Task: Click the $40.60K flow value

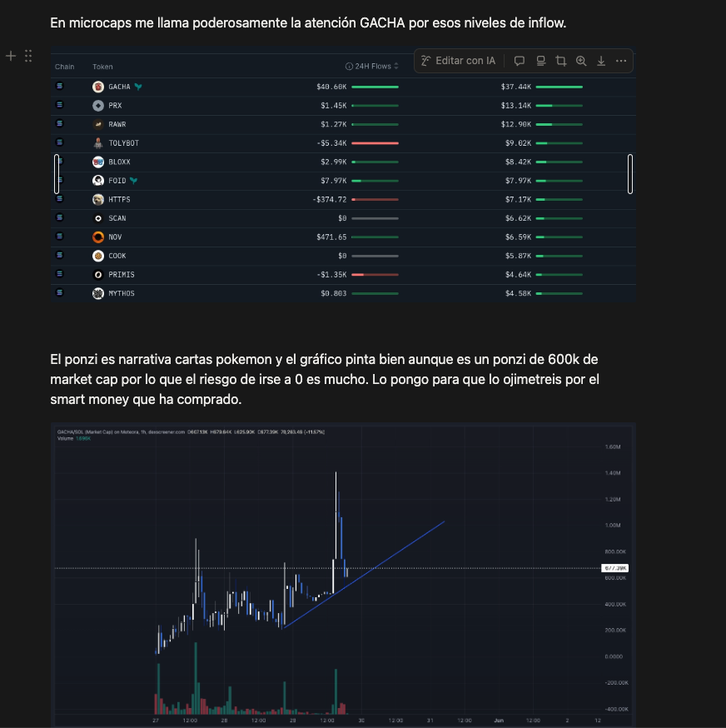Action: pyautogui.click(x=331, y=87)
